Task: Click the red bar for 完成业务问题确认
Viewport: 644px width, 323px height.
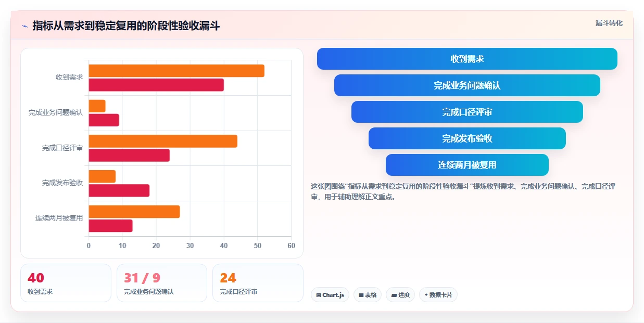Action: pos(104,120)
